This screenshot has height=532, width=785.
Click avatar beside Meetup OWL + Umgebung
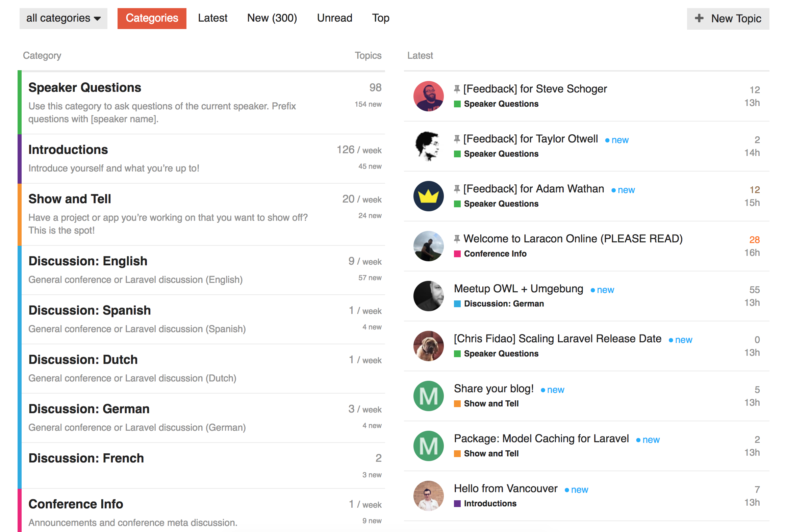coord(429,296)
